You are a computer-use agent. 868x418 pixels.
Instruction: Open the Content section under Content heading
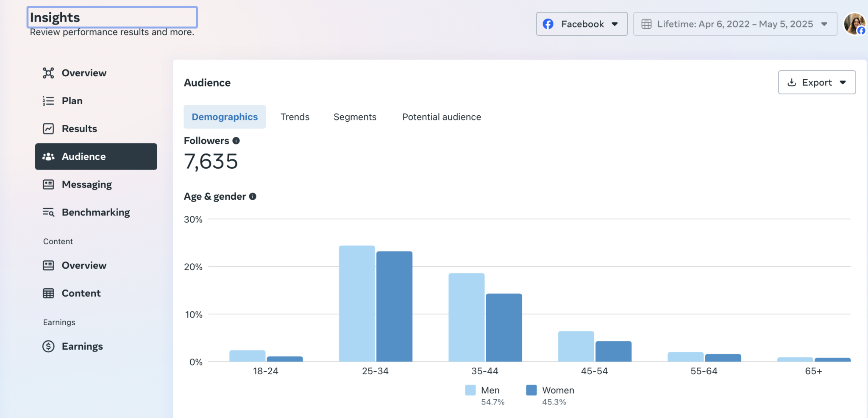(x=48, y=293)
